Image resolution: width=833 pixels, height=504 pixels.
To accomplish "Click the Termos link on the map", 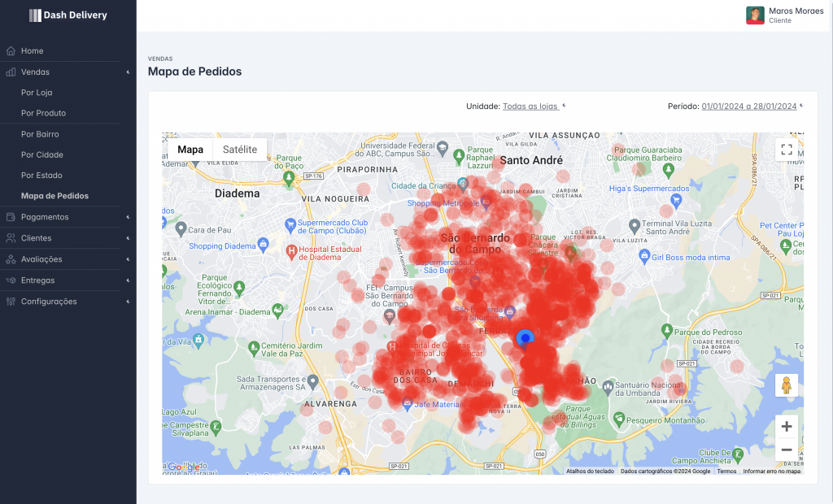I will pos(726,471).
